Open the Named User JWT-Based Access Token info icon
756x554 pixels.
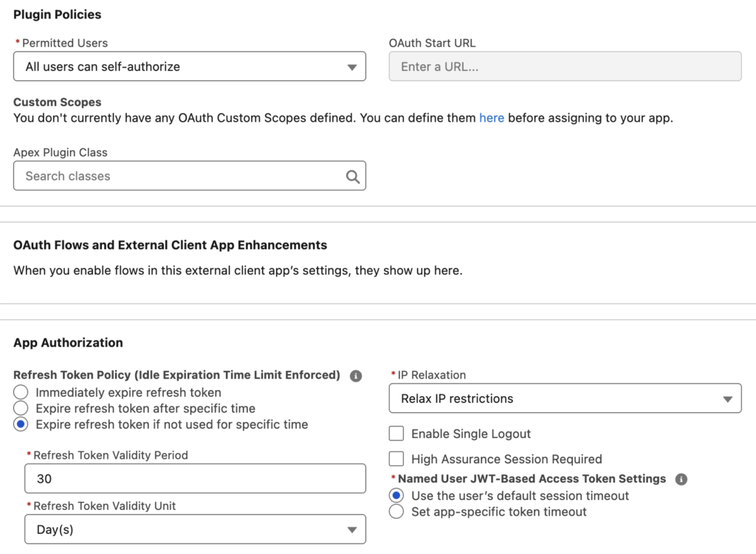coord(681,479)
